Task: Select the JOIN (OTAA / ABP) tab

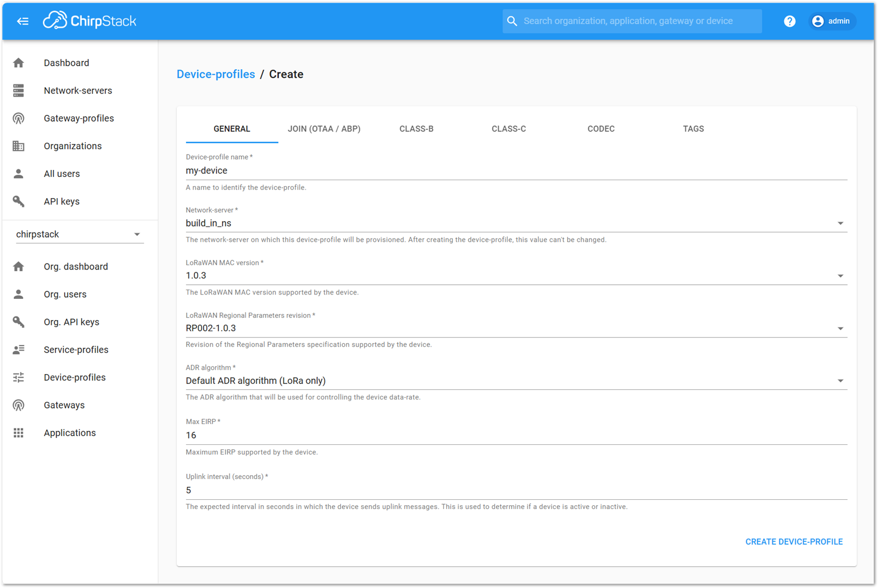Action: click(324, 128)
